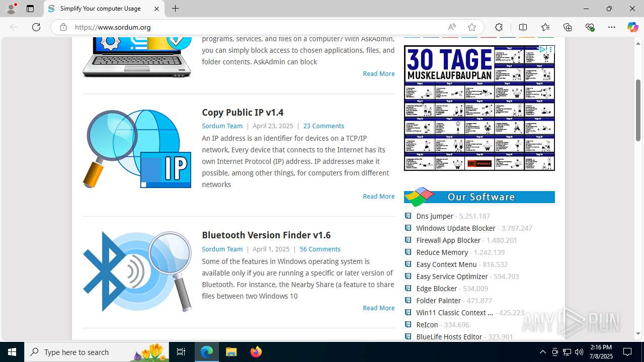Image resolution: width=644 pixels, height=362 pixels.
Task: Open the Read aloud icon
Action: [x=452, y=27]
